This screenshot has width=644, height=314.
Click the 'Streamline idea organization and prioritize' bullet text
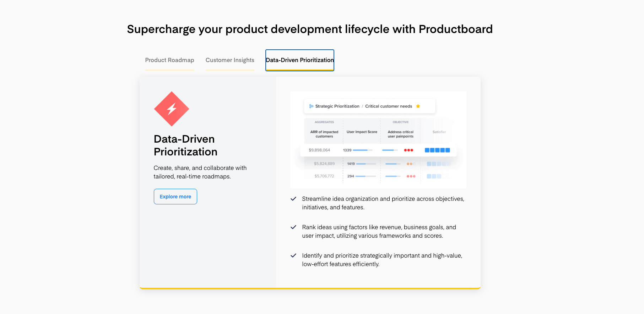pos(383,203)
